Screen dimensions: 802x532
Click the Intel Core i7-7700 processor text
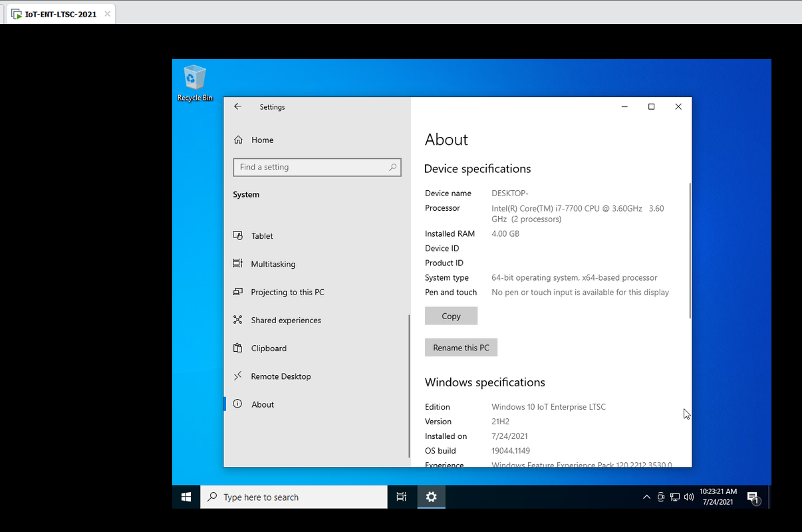pos(578,213)
